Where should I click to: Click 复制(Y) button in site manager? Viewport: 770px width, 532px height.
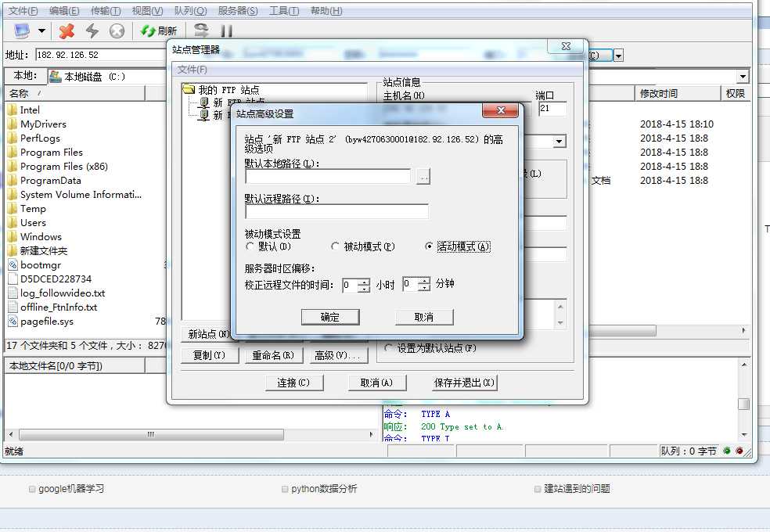(x=210, y=355)
